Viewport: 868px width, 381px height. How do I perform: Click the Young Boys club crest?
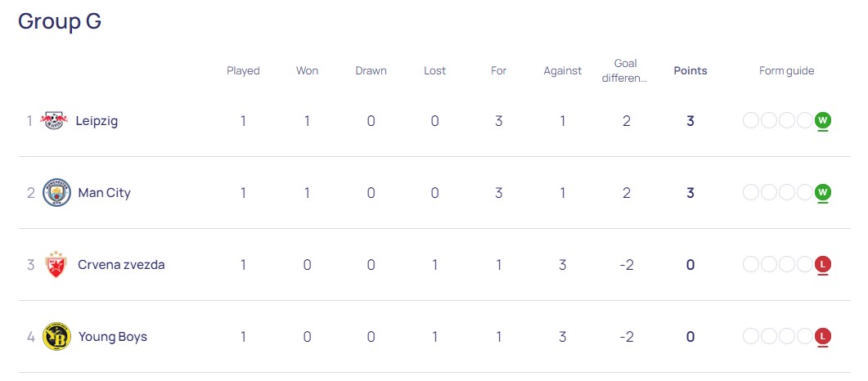[56, 337]
